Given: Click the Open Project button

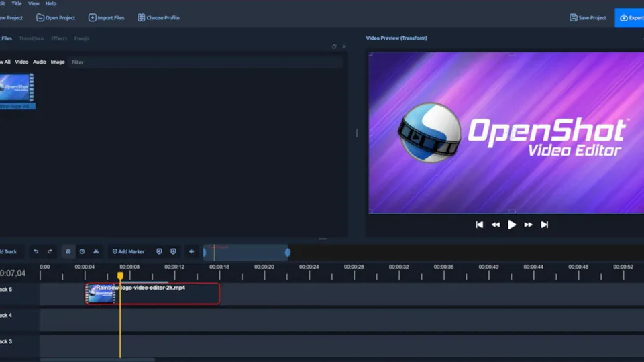Looking at the screenshot, I should [56, 17].
